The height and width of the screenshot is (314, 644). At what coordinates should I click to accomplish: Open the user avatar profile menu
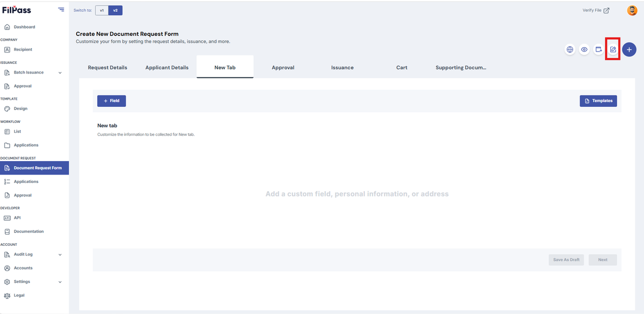632,10
